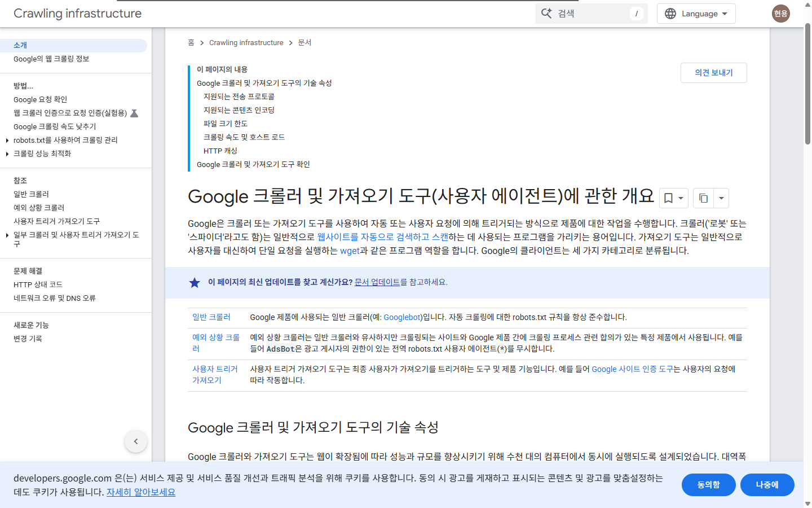Click the search input field
Image resolution: width=812 pixels, height=508 pixels.
click(x=592, y=14)
